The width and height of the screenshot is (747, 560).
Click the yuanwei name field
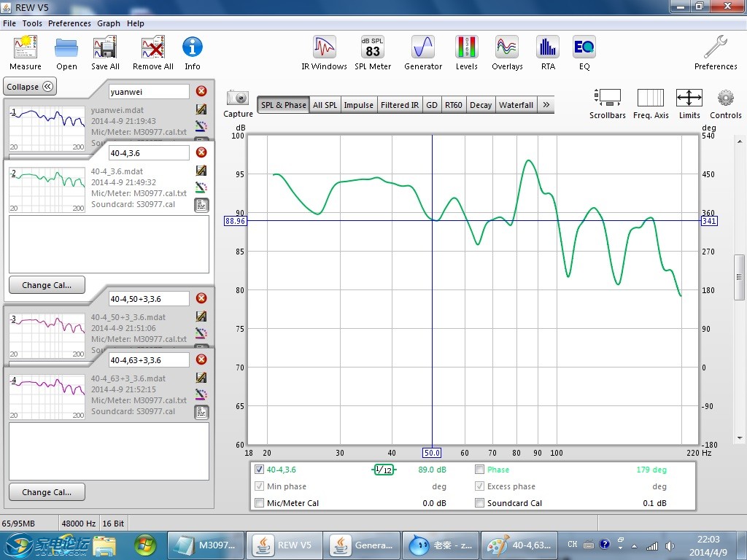pos(149,91)
